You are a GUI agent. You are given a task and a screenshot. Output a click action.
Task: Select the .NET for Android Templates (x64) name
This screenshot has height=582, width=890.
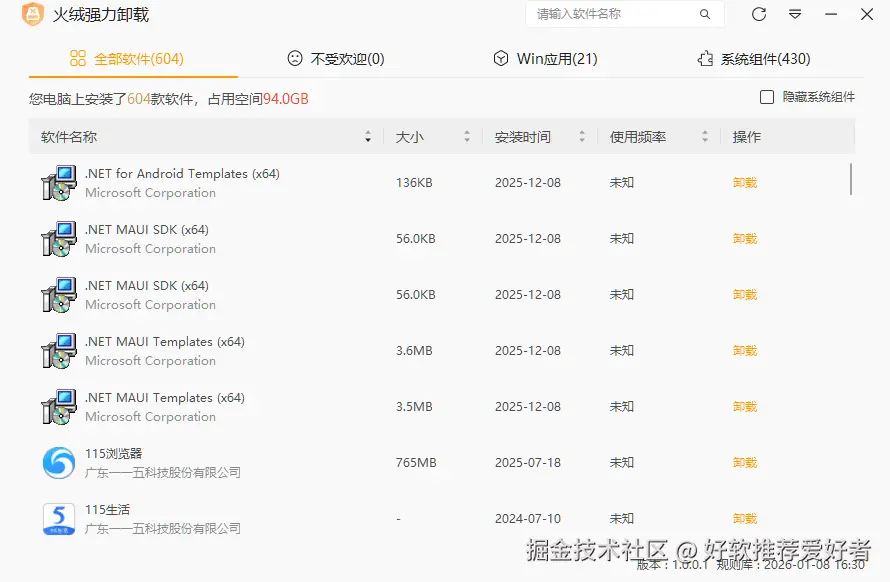[182, 174]
